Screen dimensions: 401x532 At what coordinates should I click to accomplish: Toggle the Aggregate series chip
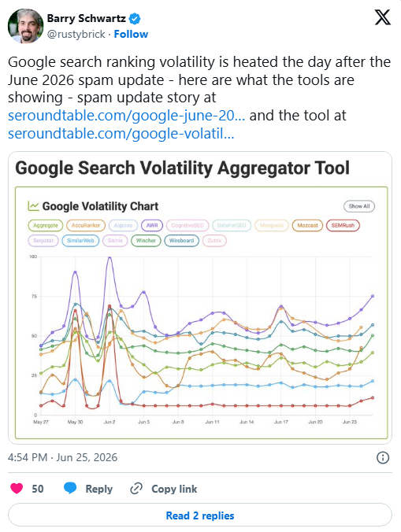(x=46, y=225)
